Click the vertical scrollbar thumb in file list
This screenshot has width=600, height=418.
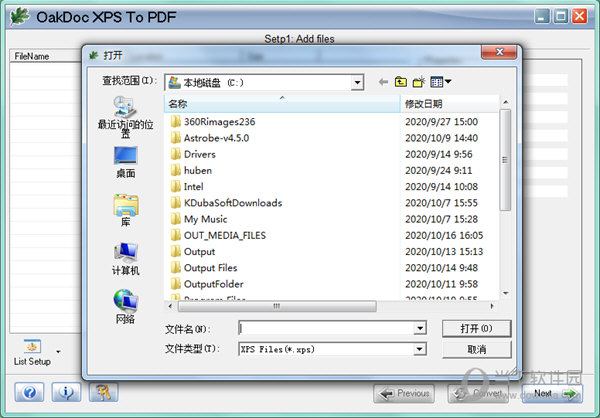click(x=505, y=160)
